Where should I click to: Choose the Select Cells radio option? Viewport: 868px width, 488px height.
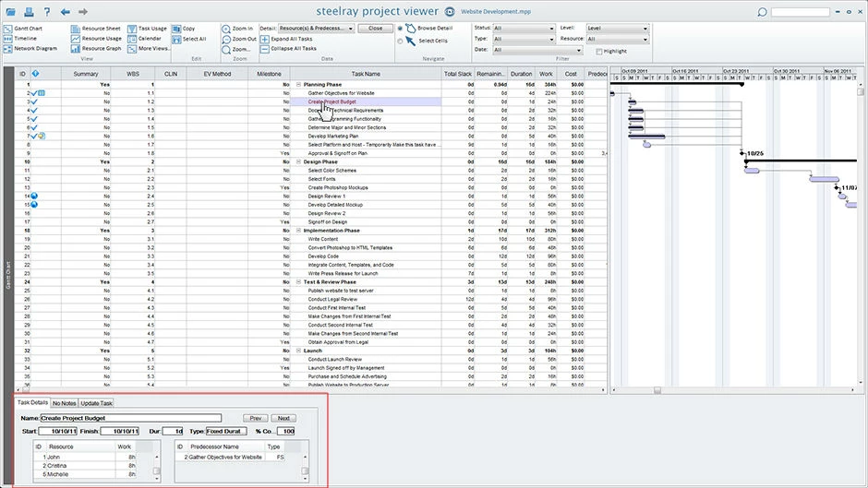[x=400, y=41]
